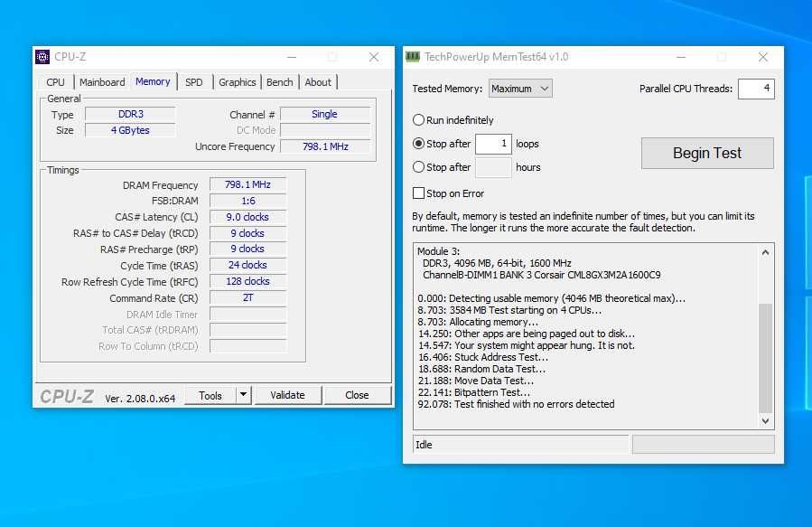The width and height of the screenshot is (812, 527).
Task: Click the CAS# Latency 9.0 clocks value
Action: 247,217
